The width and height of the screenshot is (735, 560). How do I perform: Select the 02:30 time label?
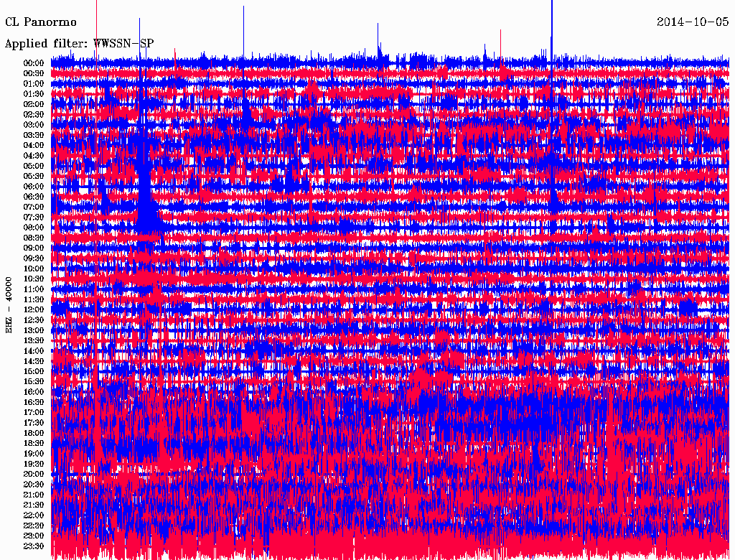tap(34, 114)
